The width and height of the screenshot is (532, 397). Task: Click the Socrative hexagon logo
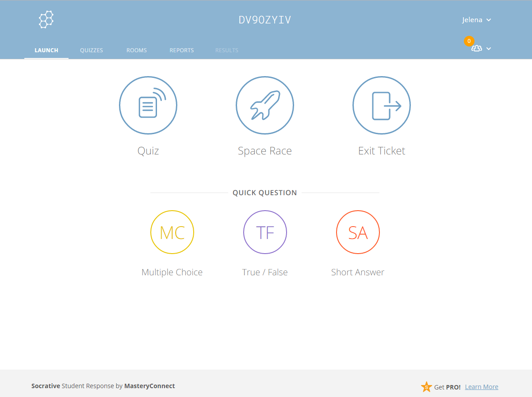[x=46, y=20]
